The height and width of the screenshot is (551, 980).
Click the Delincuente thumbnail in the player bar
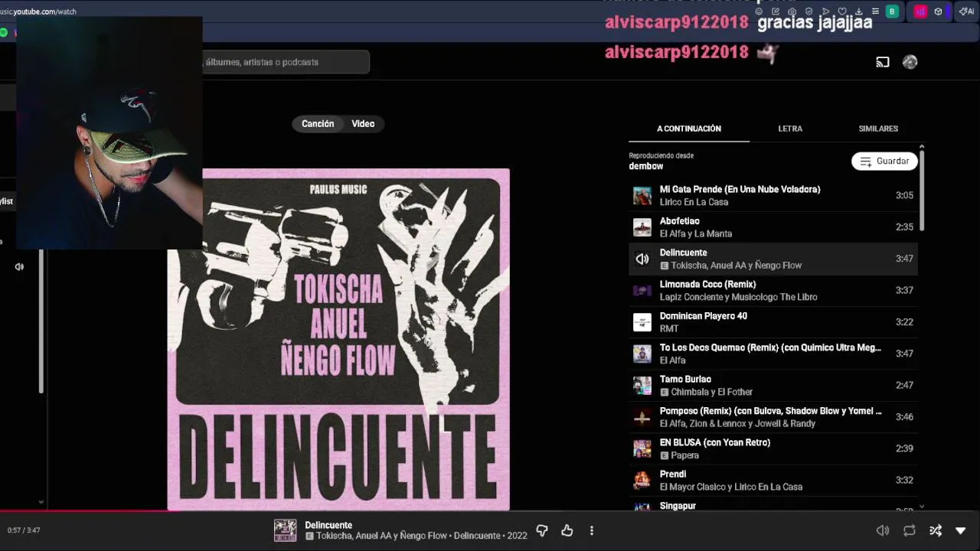pos(286,530)
